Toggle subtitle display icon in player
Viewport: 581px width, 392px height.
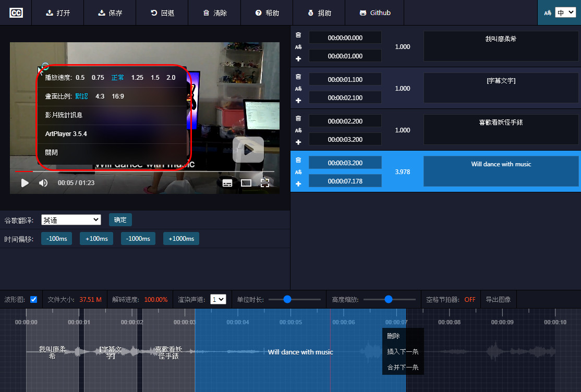(227, 182)
